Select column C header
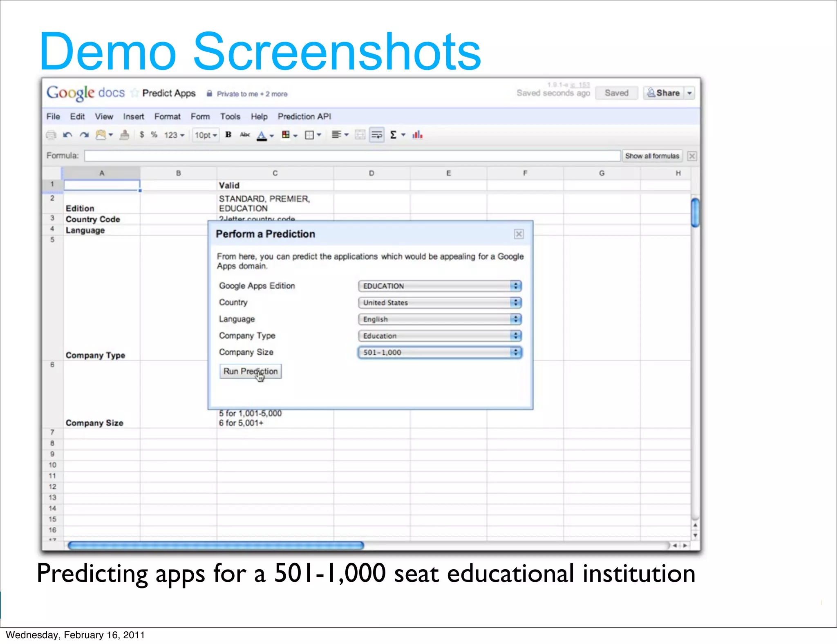 (x=275, y=173)
